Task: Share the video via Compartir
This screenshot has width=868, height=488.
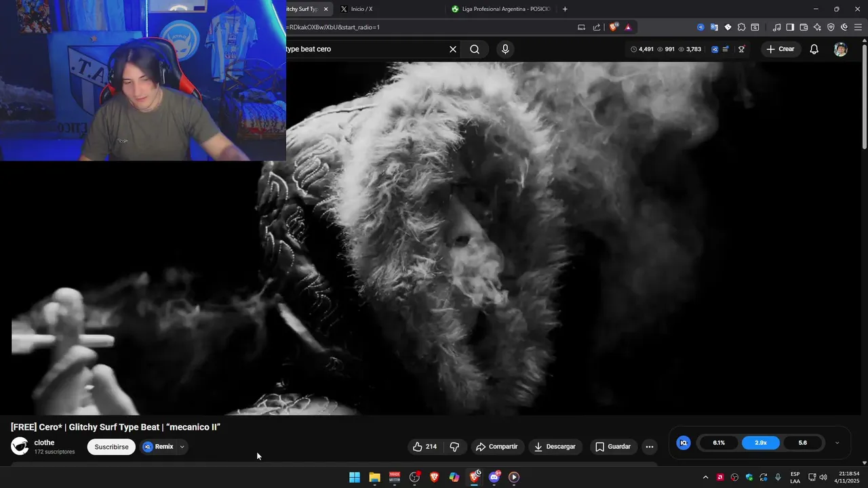Action: point(496,447)
